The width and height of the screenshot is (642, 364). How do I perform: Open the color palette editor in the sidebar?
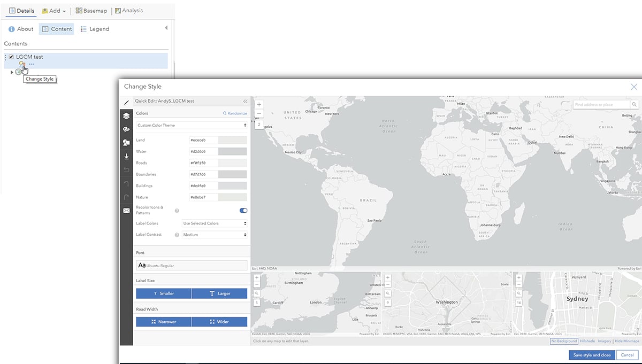point(126,129)
